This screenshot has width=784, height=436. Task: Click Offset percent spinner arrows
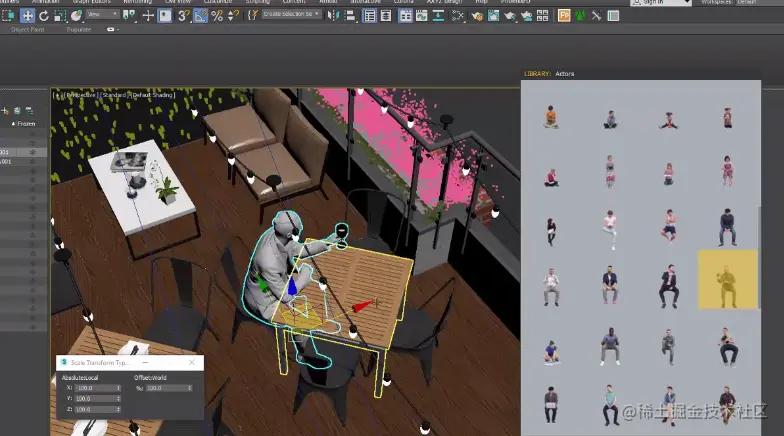coord(190,388)
